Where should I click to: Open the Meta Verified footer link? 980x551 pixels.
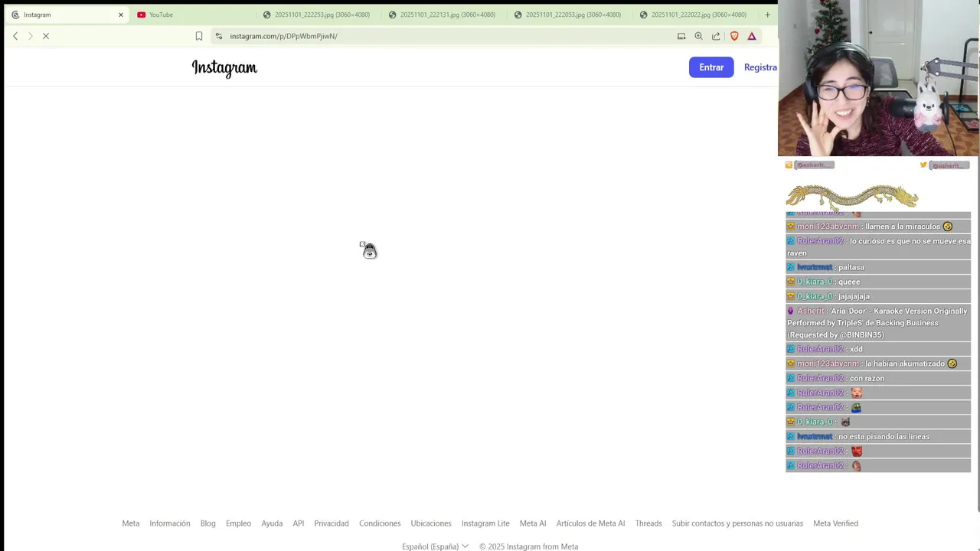point(835,523)
